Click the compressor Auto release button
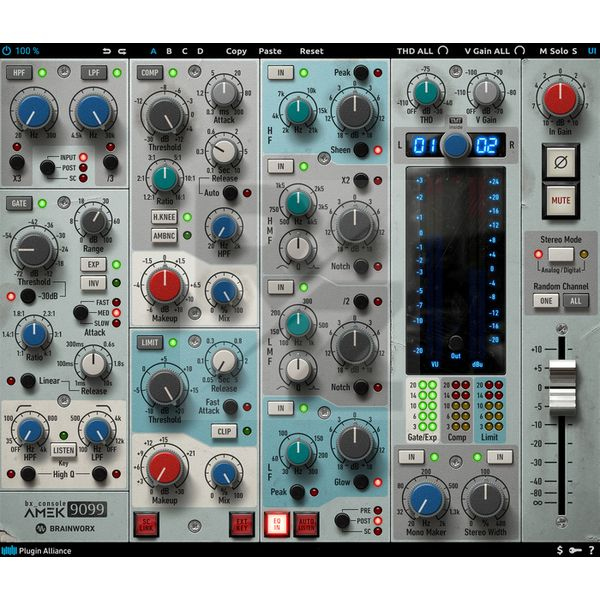 (x=230, y=193)
